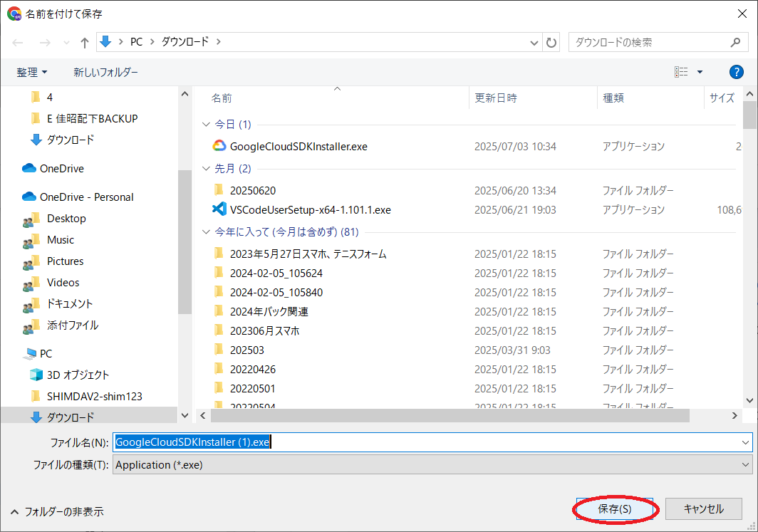Select the VSCodeUserSetup-x64-1.101.1.exe file

pyautogui.click(x=310, y=210)
